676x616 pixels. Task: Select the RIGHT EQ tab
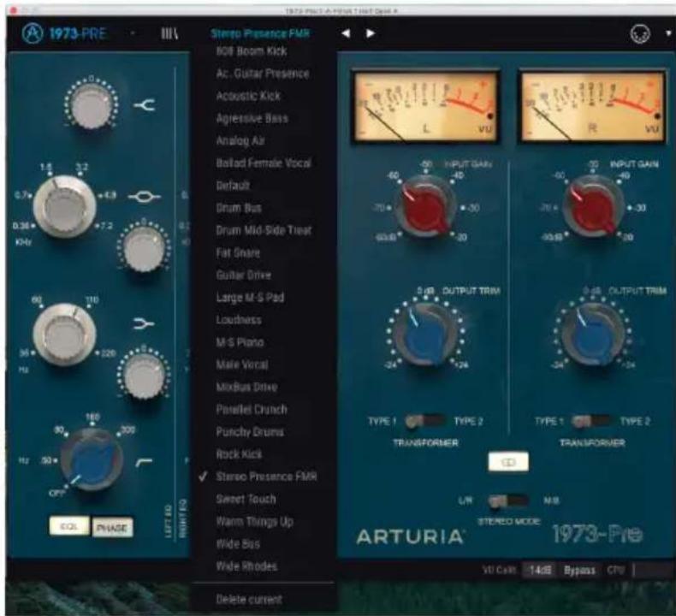pyautogui.click(x=183, y=518)
